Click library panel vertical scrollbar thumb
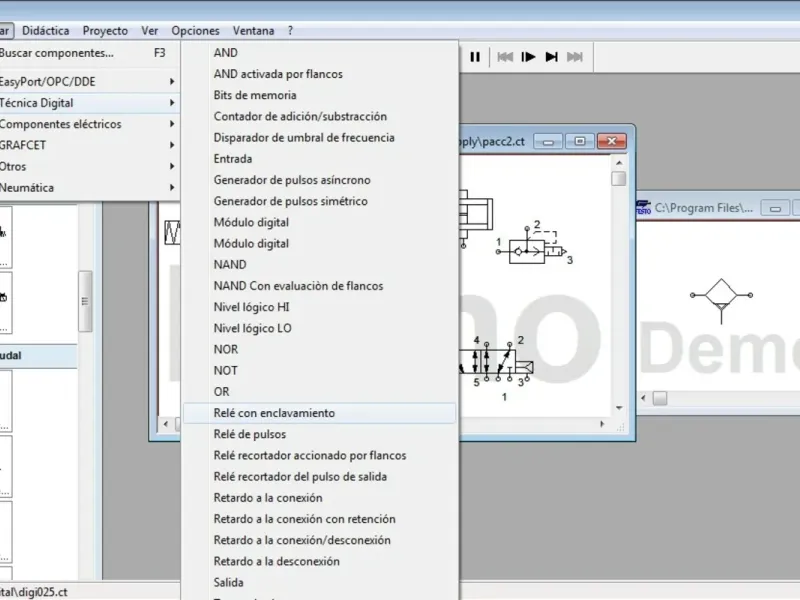Image resolution: width=800 pixels, height=600 pixels. [85, 302]
